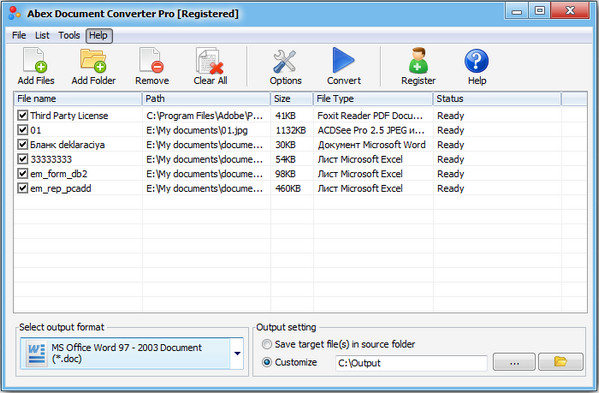Sort by the File Type column header
This screenshot has width=599, height=393.
(373, 99)
